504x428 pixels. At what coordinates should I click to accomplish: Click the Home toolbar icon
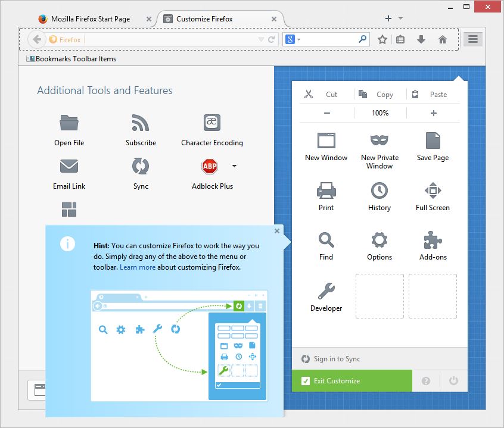click(x=443, y=39)
